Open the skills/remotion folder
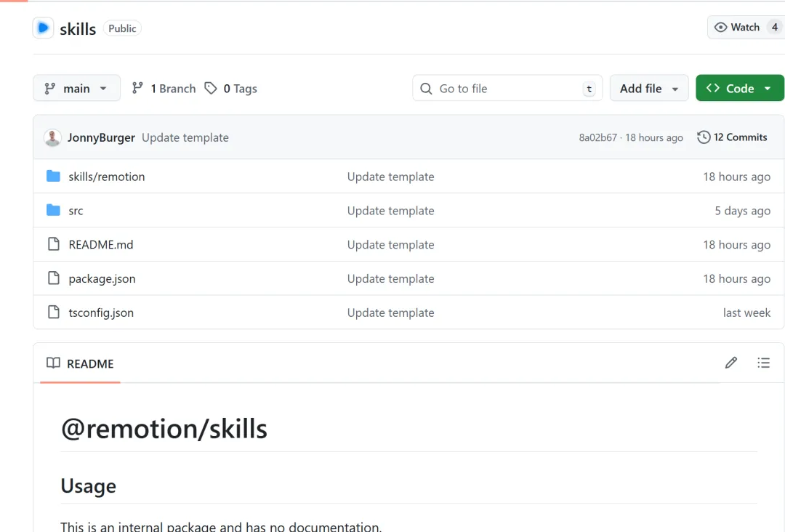The width and height of the screenshot is (785, 532). (x=107, y=177)
